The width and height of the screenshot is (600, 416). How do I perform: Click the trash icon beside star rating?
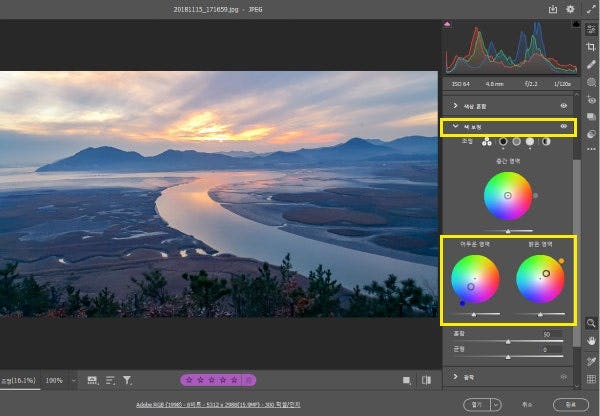[249, 380]
